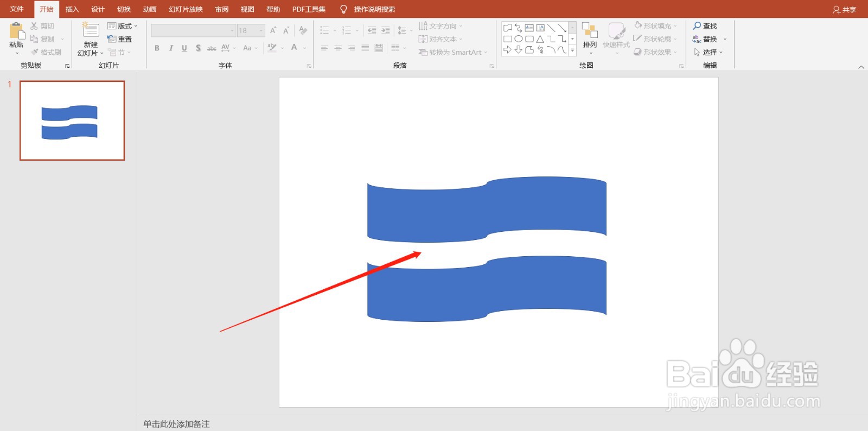Select the Right Arrow shape in the gallery
Viewport: 868px width, 431px height.
coord(508,50)
